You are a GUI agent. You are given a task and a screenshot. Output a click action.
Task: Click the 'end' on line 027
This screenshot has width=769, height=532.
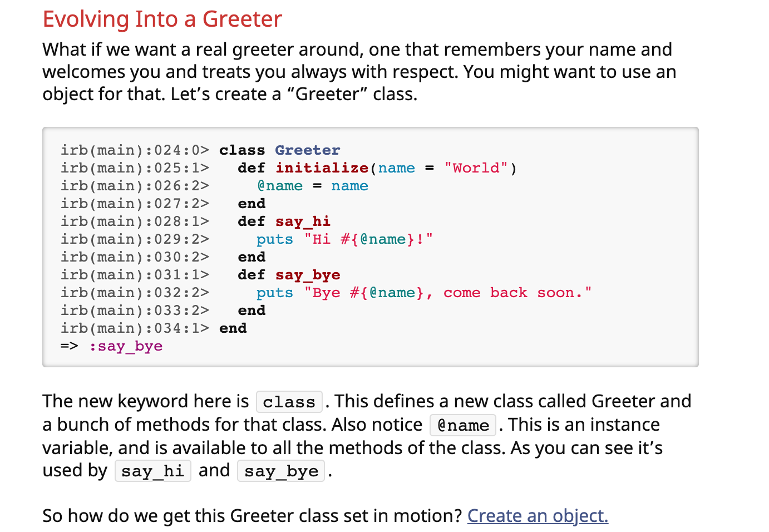click(252, 204)
